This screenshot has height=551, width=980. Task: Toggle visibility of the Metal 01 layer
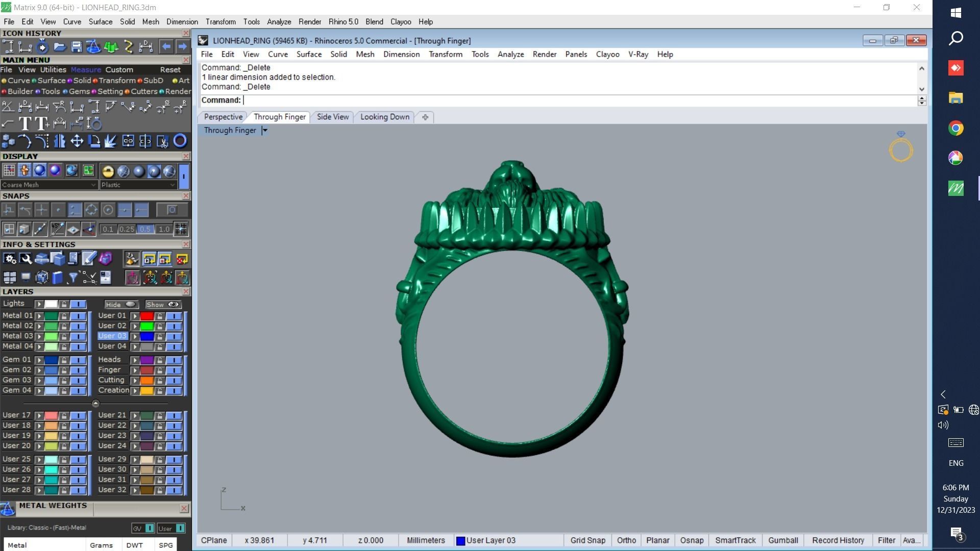tap(78, 316)
